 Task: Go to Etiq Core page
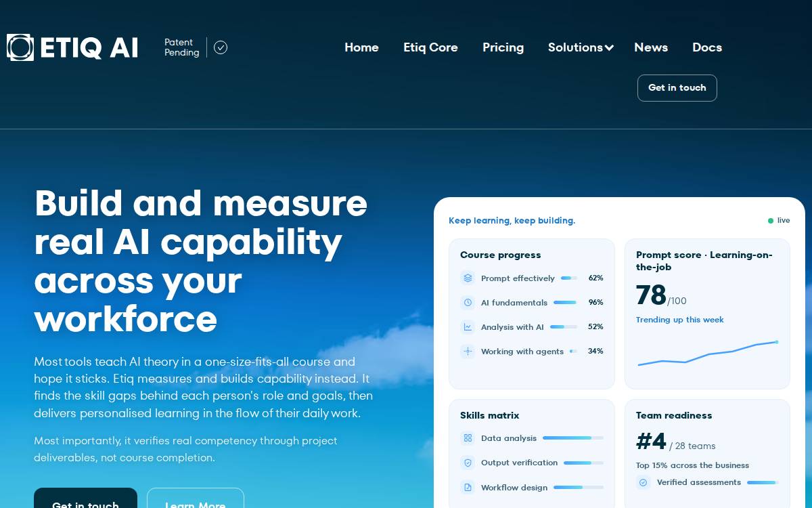pyautogui.click(x=430, y=47)
